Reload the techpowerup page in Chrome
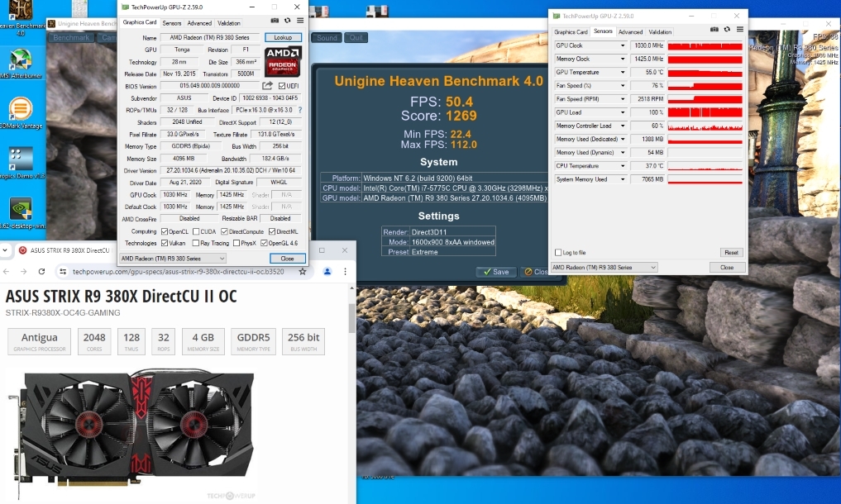Viewport: 841px width, 504px height. click(x=41, y=272)
